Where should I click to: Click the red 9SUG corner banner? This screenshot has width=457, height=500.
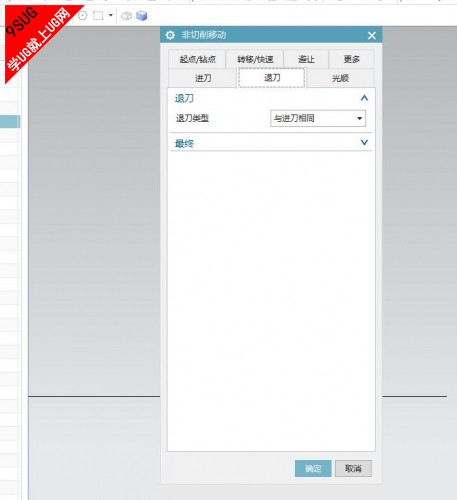click(x=37, y=37)
